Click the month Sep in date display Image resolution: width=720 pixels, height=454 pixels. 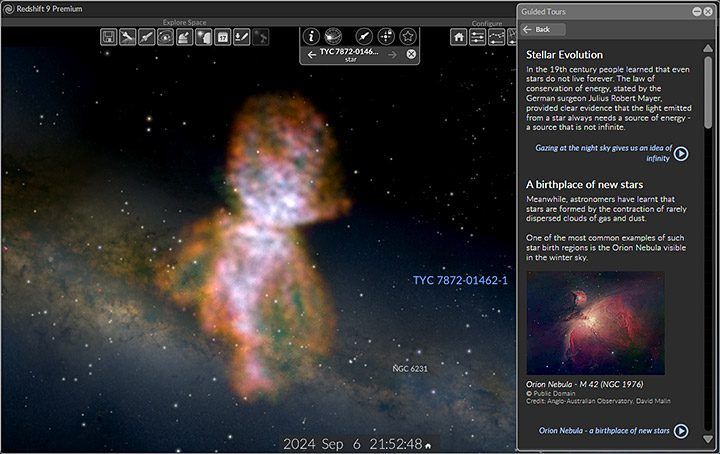coord(332,444)
